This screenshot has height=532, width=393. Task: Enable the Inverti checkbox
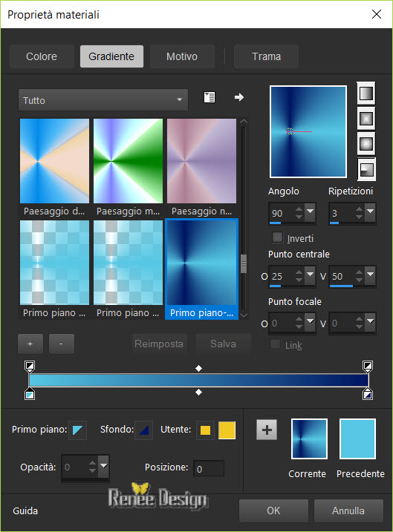pyautogui.click(x=277, y=237)
